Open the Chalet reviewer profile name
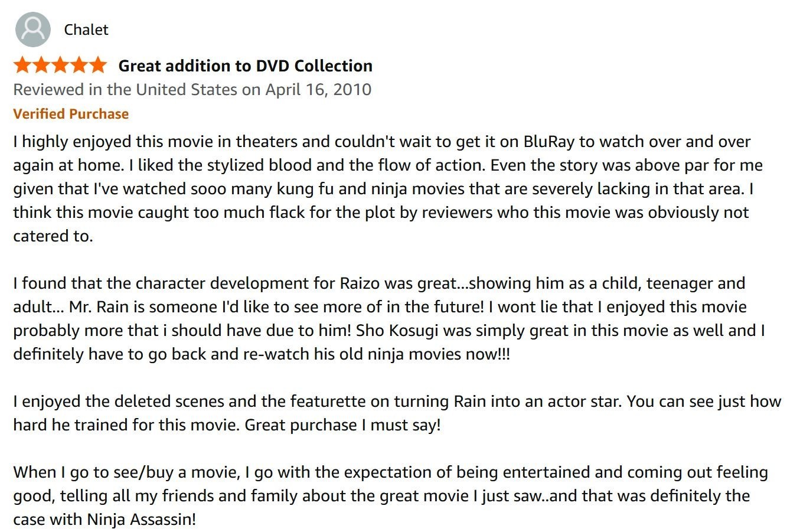The image size is (787, 532). tap(86, 30)
